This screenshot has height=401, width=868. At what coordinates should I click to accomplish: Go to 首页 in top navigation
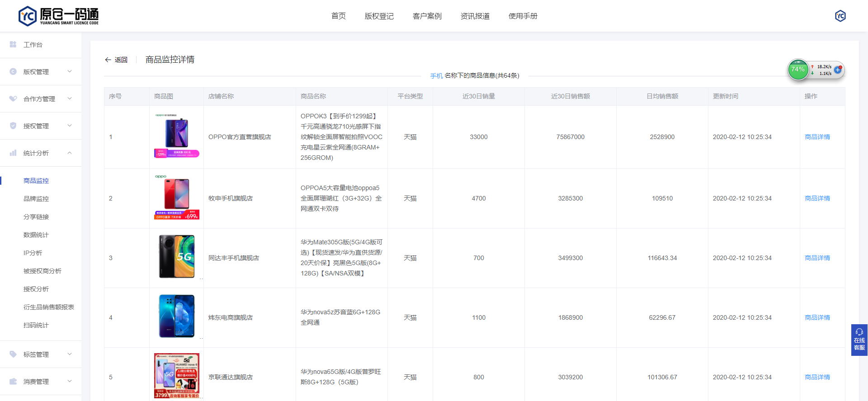click(339, 16)
